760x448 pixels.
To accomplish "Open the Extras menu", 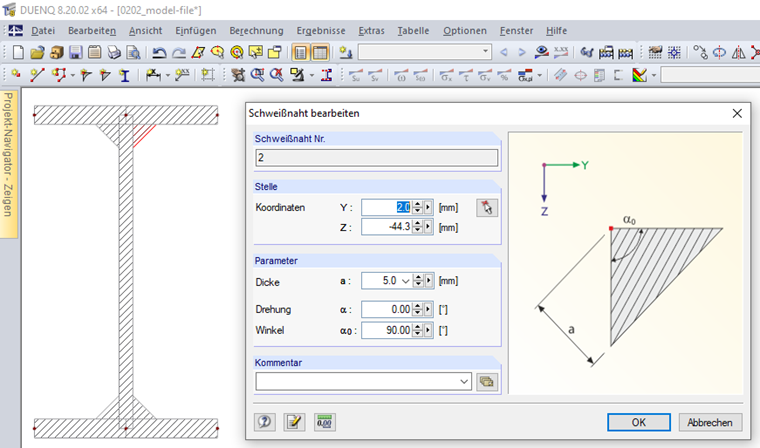I will [371, 31].
